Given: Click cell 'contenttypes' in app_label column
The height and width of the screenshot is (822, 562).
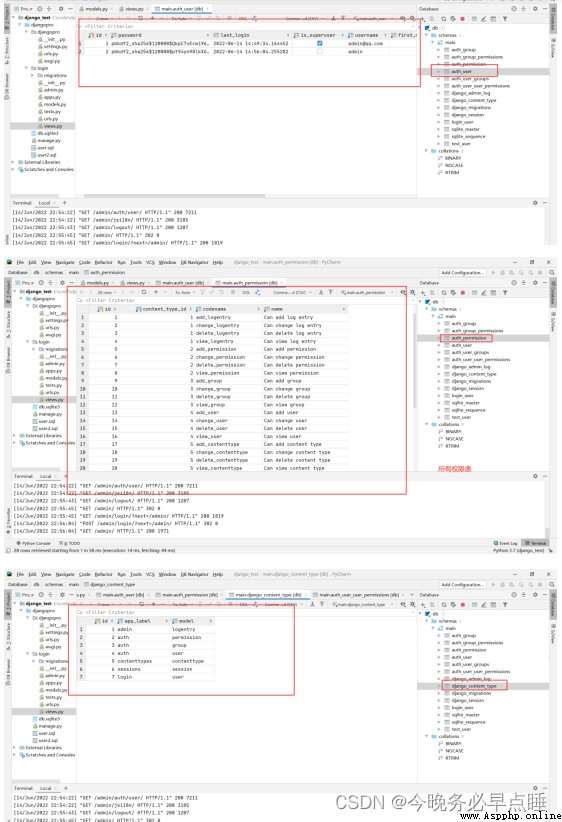Looking at the screenshot, I should coord(135,662).
